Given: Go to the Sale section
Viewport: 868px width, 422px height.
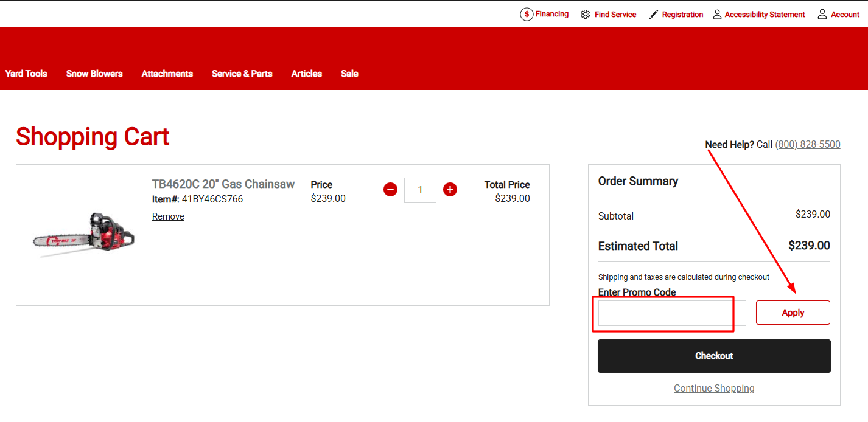Looking at the screenshot, I should (349, 74).
